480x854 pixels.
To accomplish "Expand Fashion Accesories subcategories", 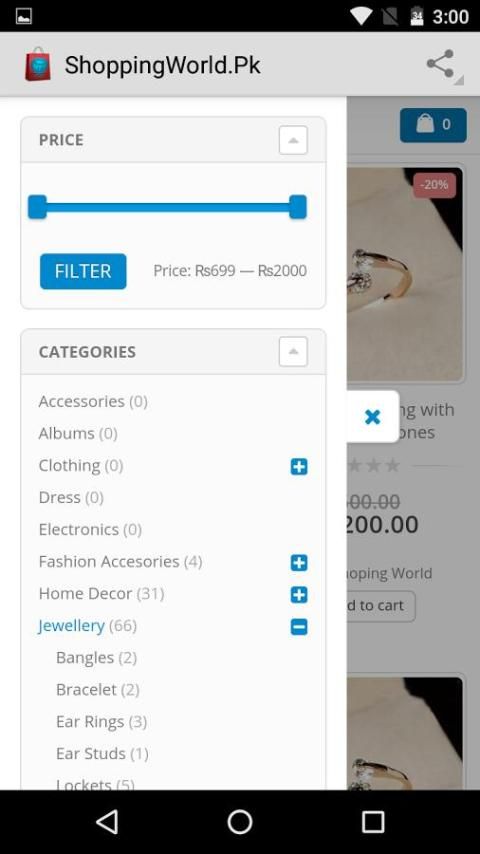I will [299, 563].
